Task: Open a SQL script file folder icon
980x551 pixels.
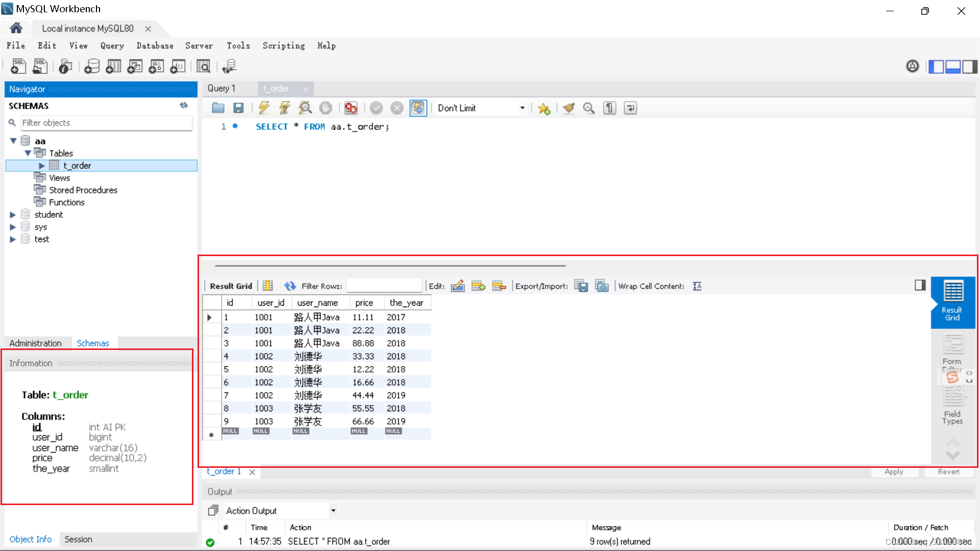Action: click(218, 108)
